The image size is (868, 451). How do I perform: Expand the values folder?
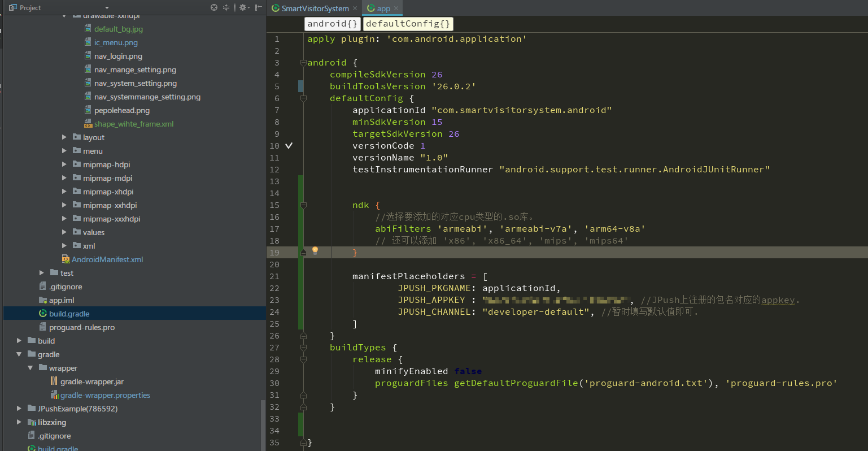tap(64, 232)
